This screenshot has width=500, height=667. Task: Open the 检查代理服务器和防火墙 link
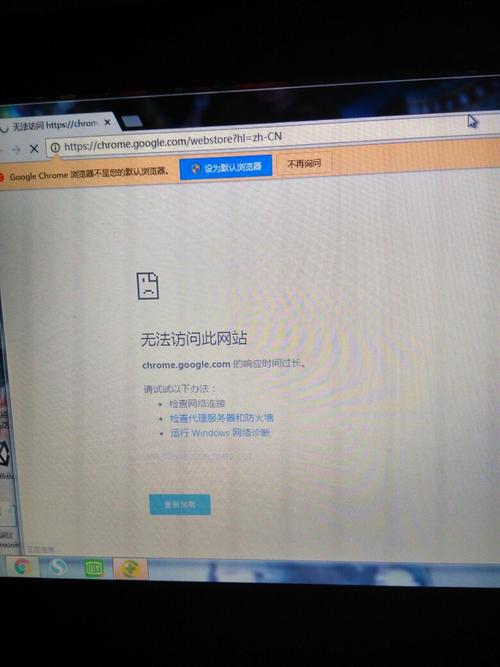coord(222,418)
